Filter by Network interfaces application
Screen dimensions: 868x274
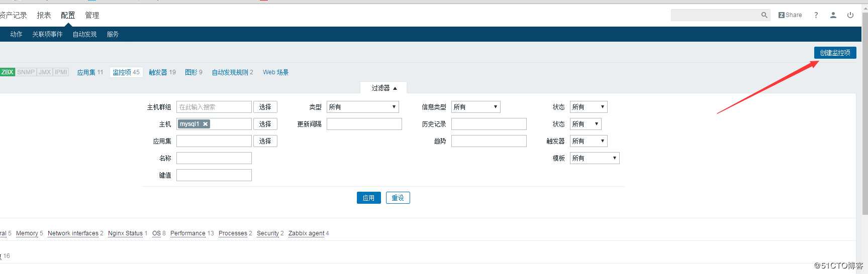pos(73,233)
